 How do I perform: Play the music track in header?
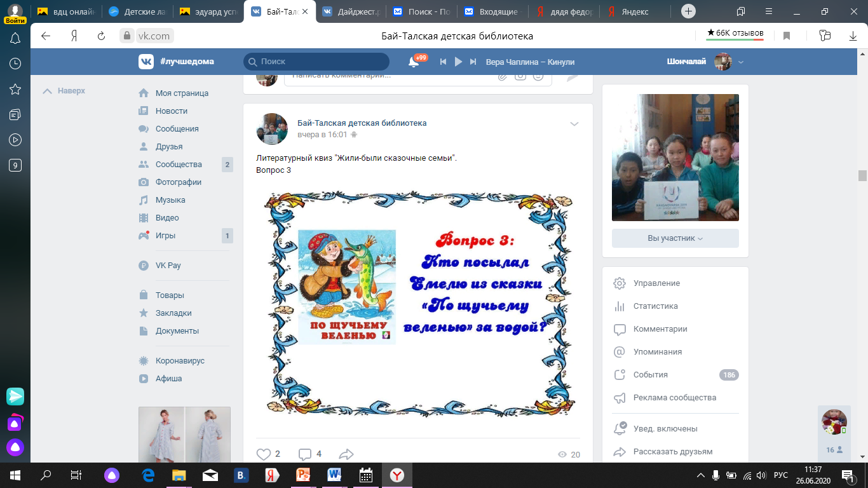(x=458, y=62)
